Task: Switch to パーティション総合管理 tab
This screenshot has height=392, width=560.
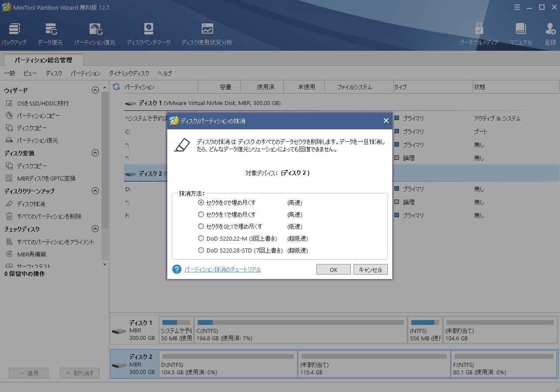Action: [43, 59]
